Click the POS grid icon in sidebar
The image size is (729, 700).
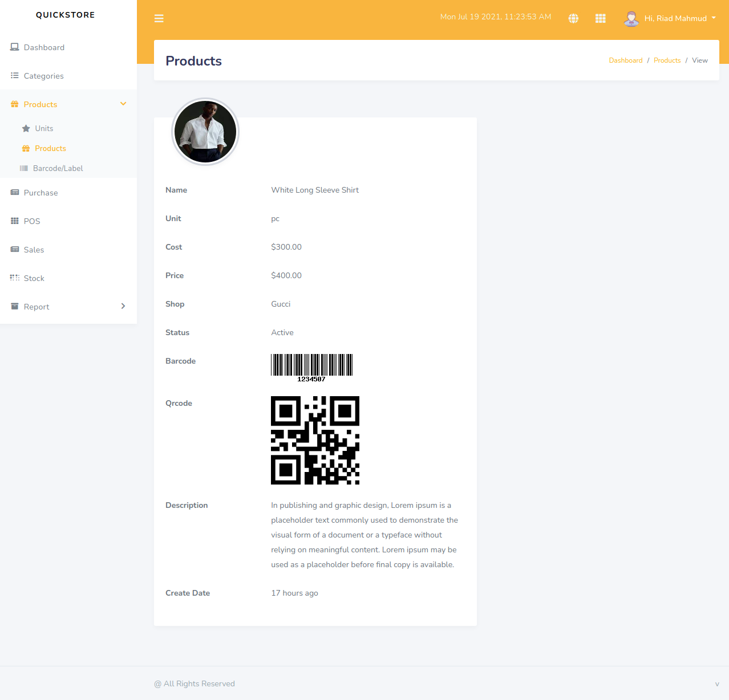tap(15, 221)
